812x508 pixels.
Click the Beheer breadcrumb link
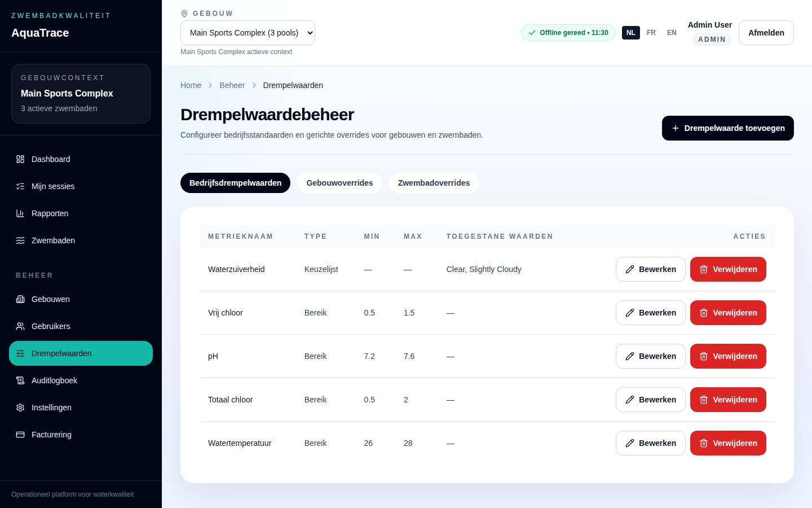232,85
